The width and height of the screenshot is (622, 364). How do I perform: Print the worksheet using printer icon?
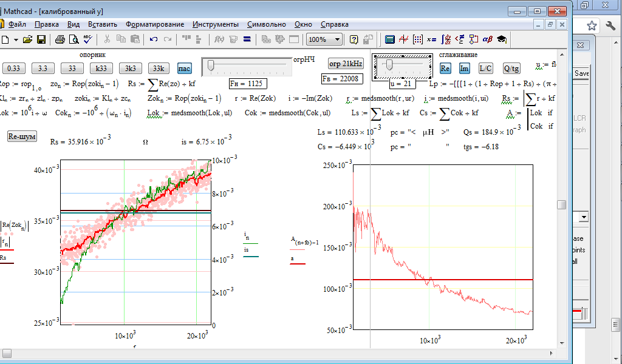pos(60,39)
